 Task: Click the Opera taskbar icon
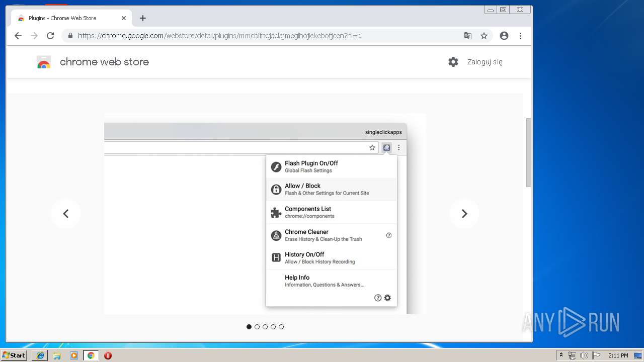108,355
